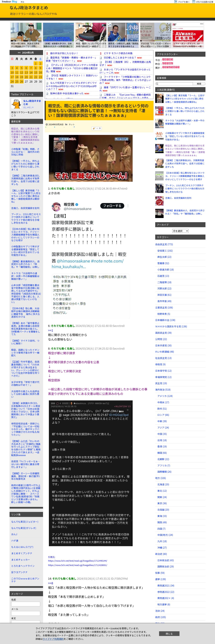The height and width of the screenshot is (644, 215).
Task: Open the 日本維新の会 (138) category
Action: (x=165, y=320)
